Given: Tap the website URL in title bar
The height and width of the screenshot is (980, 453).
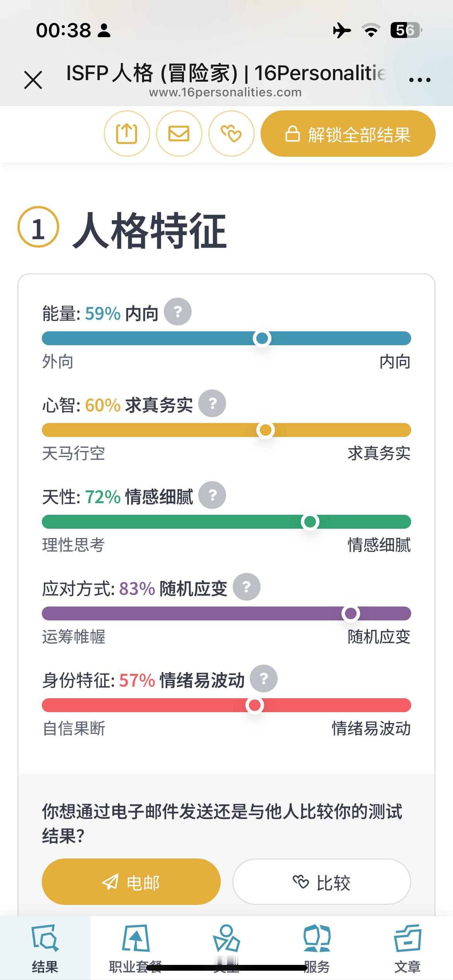Looking at the screenshot, I should coord(225,93).
